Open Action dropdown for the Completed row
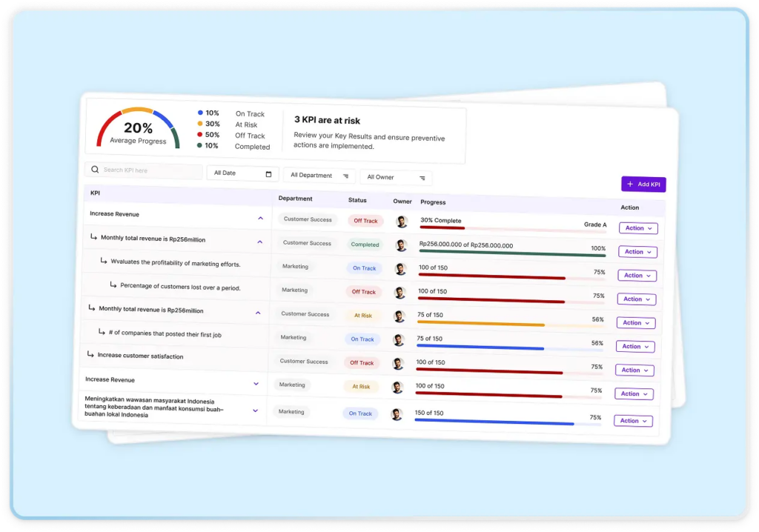Viewport: 759px width, 532px height. pos(637,252)
